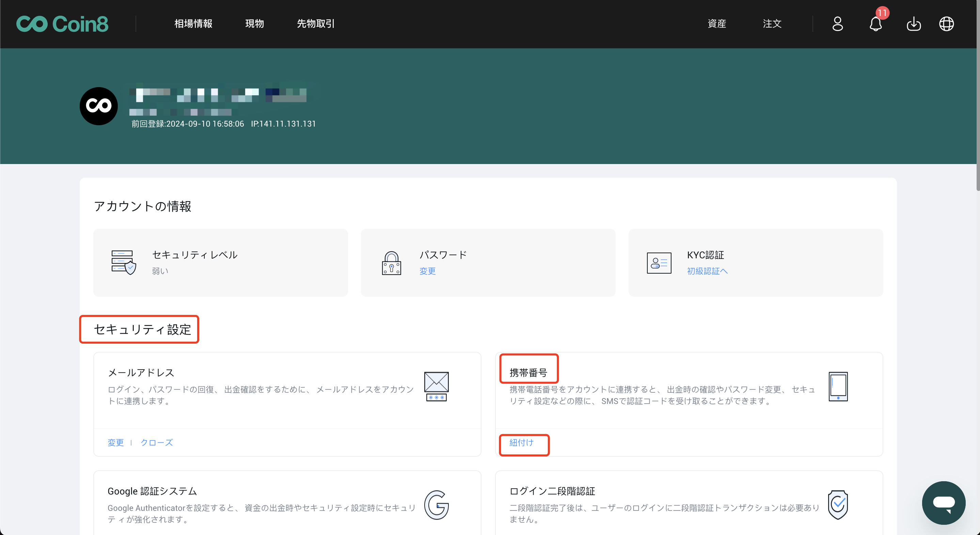The image size is (980, 535).
Task: Click 変更 link under パスワード
Action: pos(427,271)
